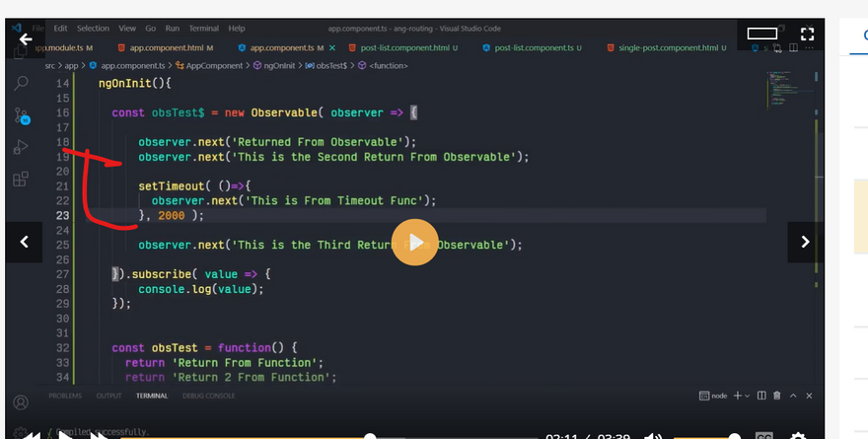Screen dimensions: 868x439
Task: Open the Search icon in activity bar
Action: (21, 84)
